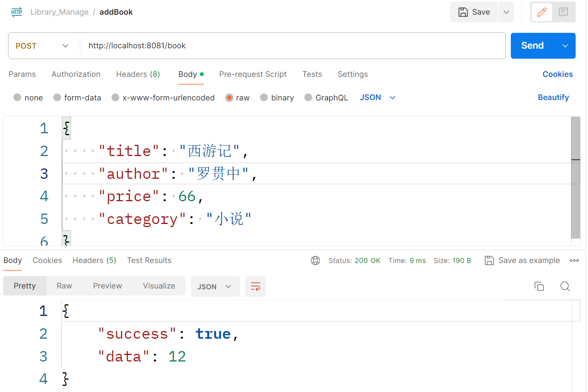Click the network globe icon near Status
588x392 pixels.
[x=315, y=261]
